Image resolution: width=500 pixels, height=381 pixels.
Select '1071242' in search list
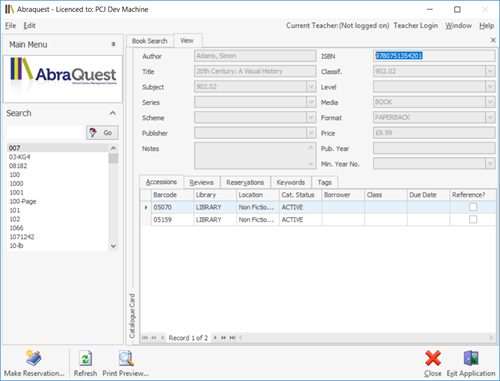click(x=58, y=237)
